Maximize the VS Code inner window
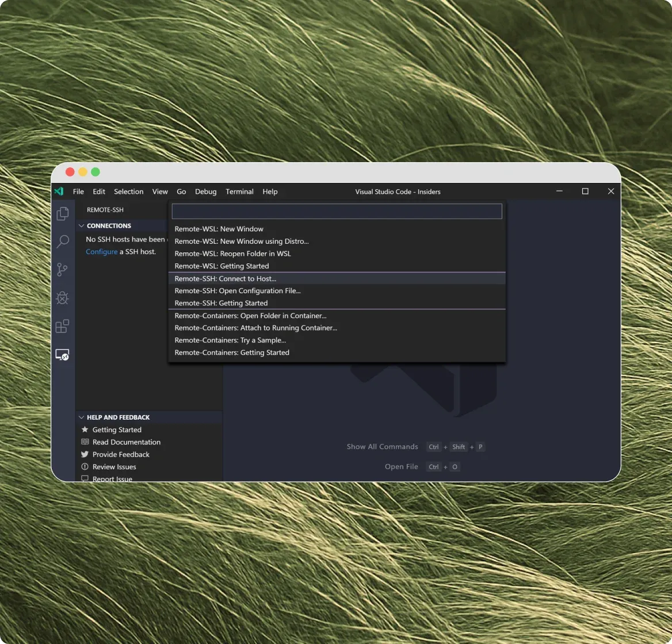The width and height of the screenshot is (672, 644). pyautogui.click(x=585, y=191)
